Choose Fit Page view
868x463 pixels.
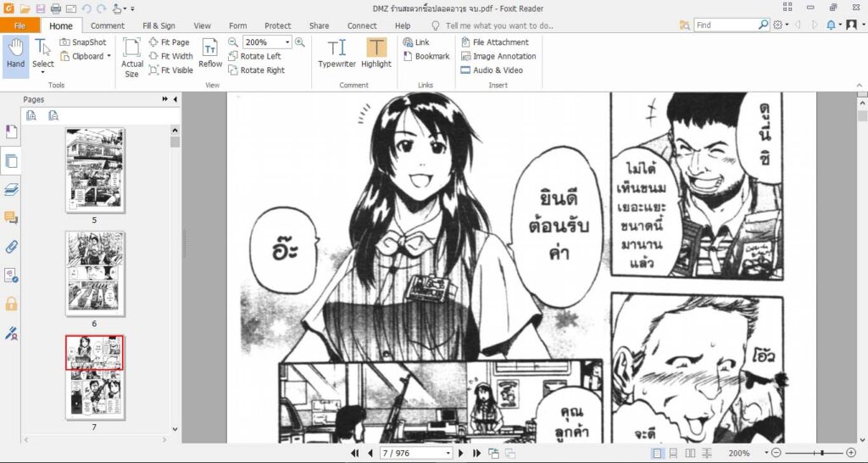170,42
